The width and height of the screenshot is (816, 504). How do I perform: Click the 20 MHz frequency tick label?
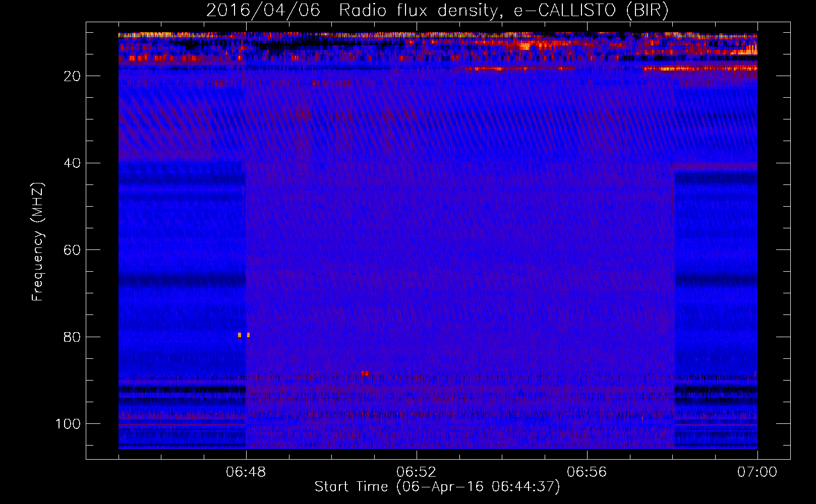(72, 76)
